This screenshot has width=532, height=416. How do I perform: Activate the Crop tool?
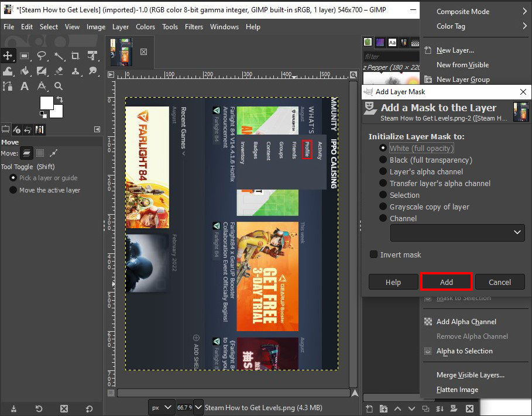pos(75,56)
